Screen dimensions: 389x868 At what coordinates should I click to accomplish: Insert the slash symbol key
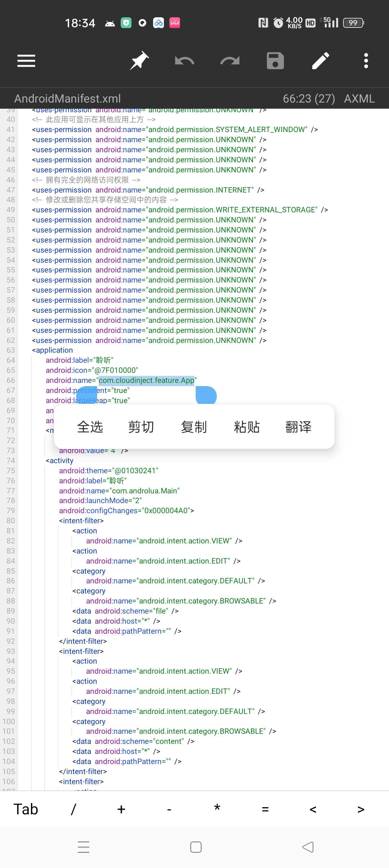(x=73, y=809)
